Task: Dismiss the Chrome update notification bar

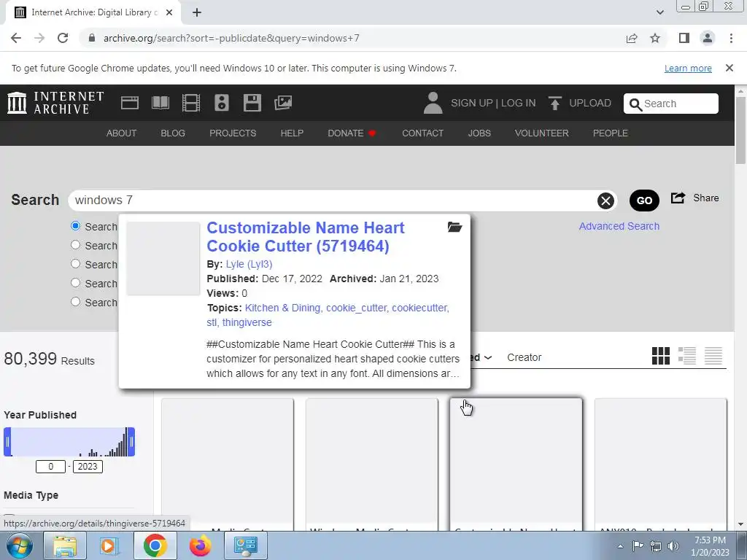Action: [x=729, y=68]
